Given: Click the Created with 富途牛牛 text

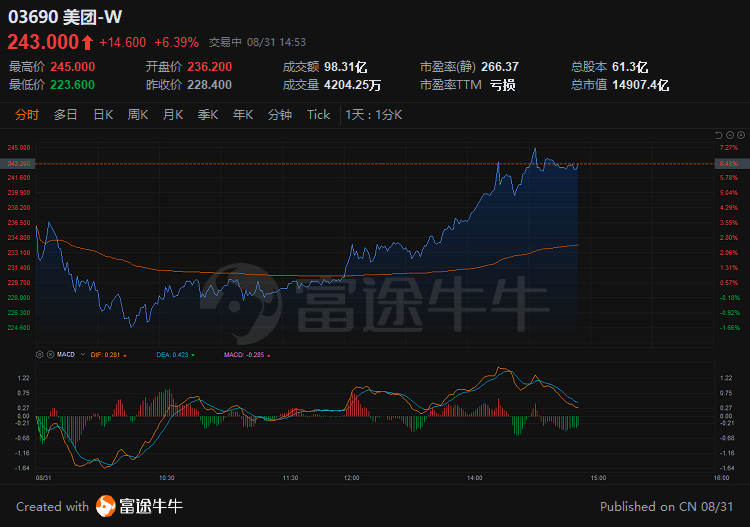Looking at the screenshot, I should coord(99,506).
